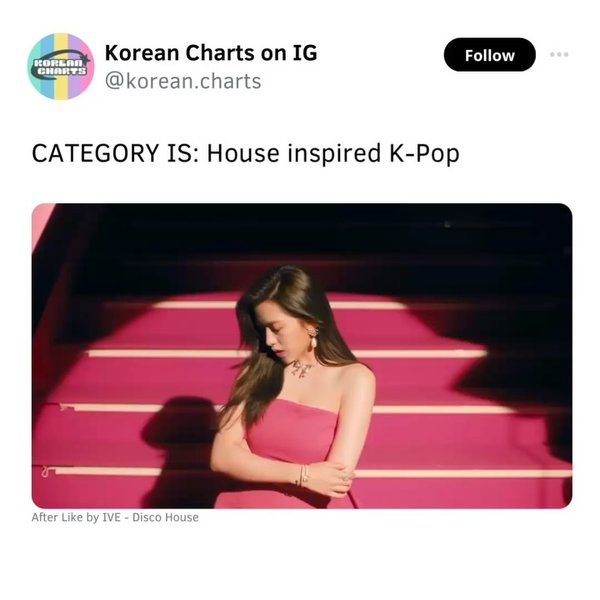
Task: Click the word CATEGORY in the post
Action: 95,153
